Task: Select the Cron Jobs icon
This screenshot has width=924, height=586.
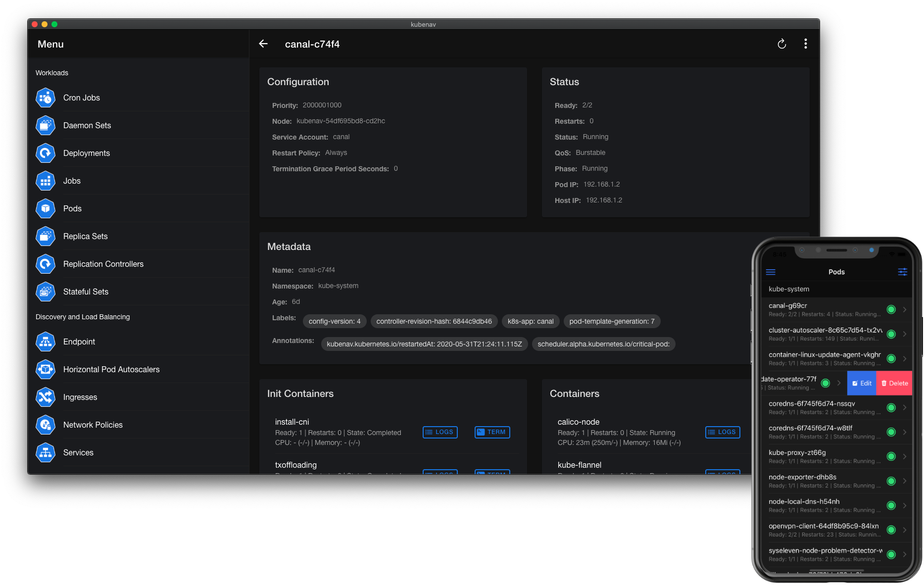Action: [x=45, y=98]
